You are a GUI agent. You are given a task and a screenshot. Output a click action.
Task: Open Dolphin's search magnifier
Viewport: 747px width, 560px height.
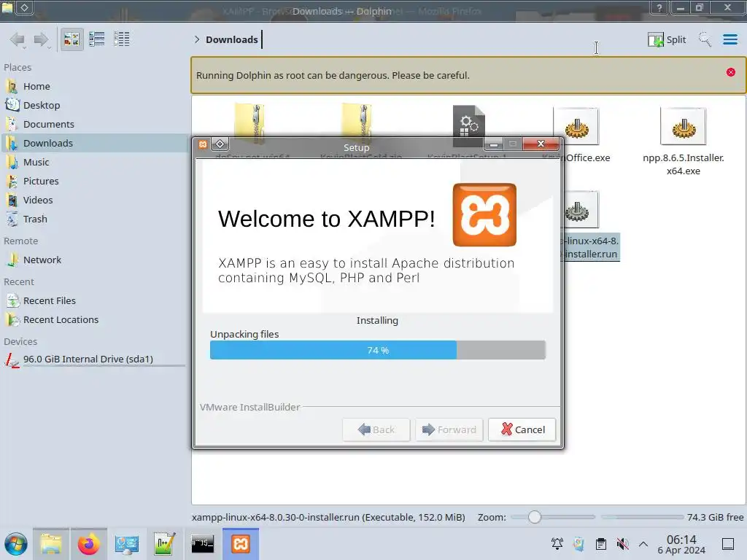[705, 39]
